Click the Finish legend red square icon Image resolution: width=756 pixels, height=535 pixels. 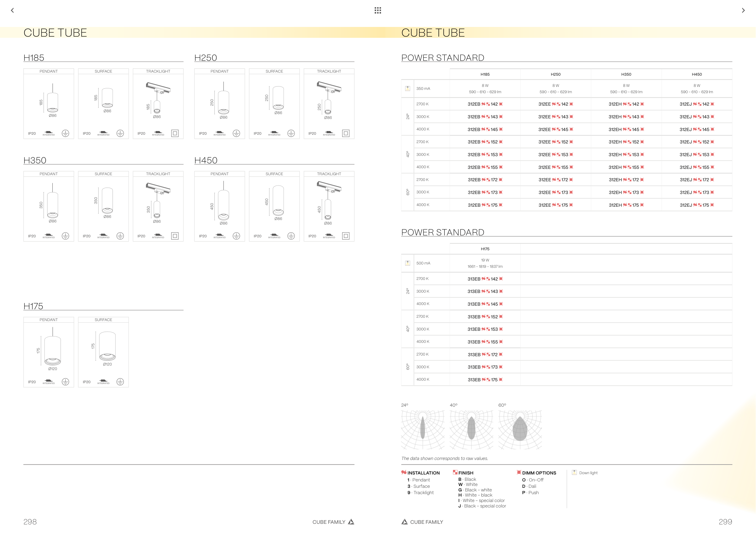(455, 472)
